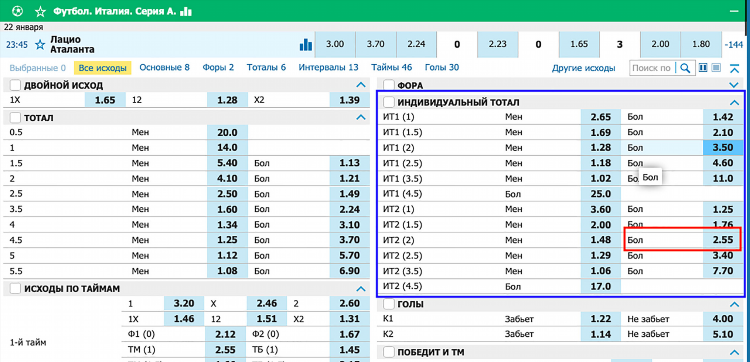Check the ИНДИВИДУАЛЬНЫЙ ТОТАЛ checkbox
The height and width of the screenshot is (362, 750).
pyautogui.click(x=389, y=102)
